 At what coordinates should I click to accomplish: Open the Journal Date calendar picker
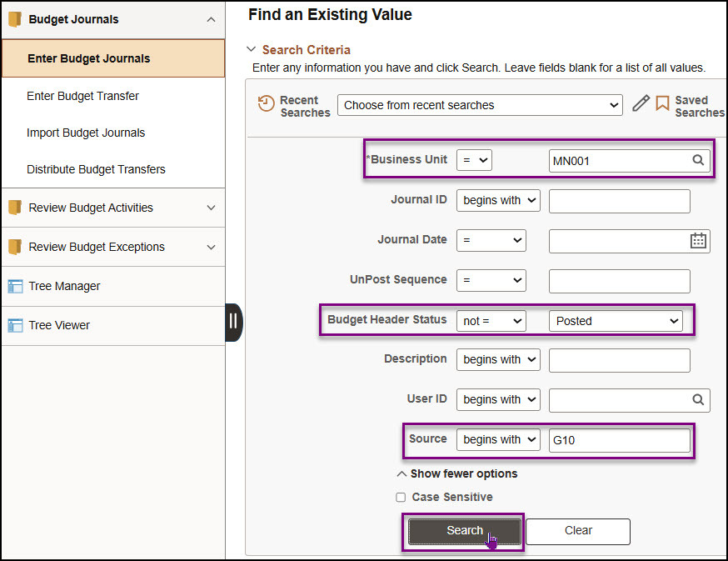click(696, 240)
